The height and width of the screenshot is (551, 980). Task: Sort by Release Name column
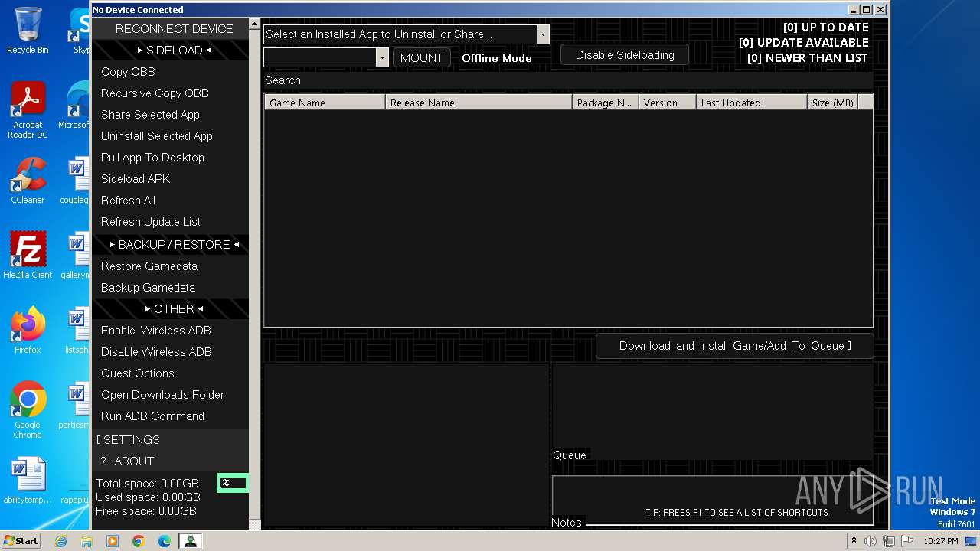[x=479, y=103]
